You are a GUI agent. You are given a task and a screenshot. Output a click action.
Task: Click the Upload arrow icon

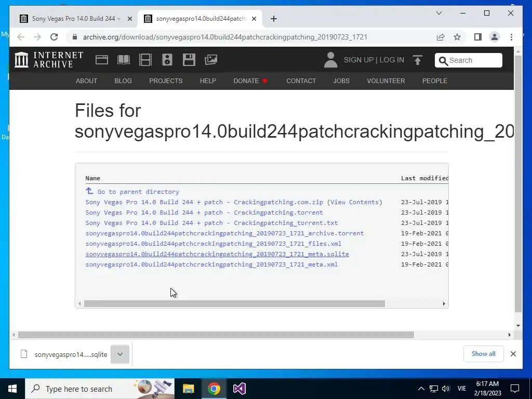click(418, 60)
